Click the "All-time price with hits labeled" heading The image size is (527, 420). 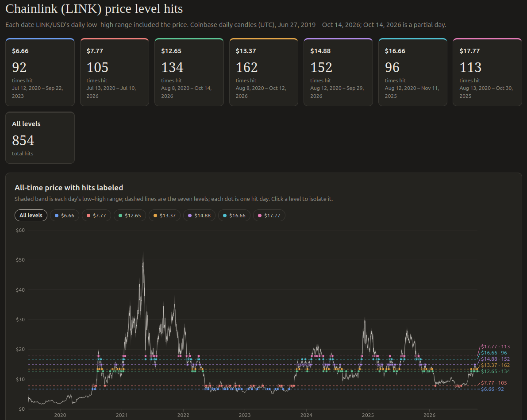(x=69, y=188)
